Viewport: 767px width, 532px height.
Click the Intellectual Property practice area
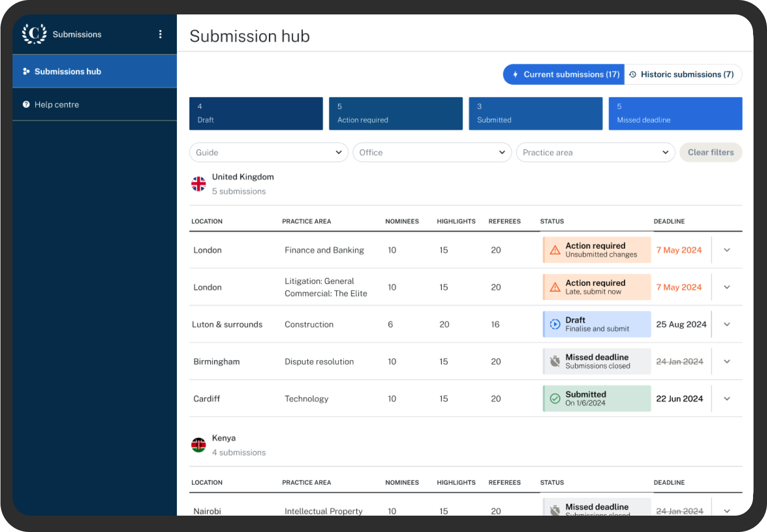(324, 511)
